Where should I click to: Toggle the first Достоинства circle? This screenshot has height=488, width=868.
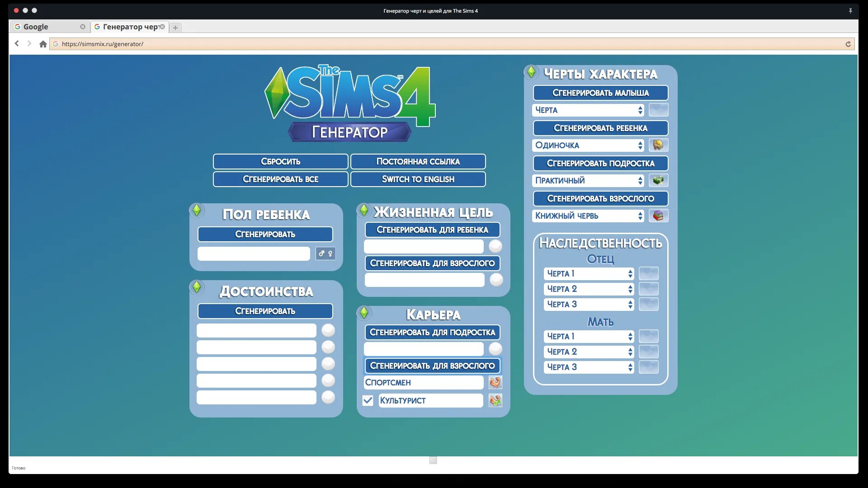[x=328, y=330]
